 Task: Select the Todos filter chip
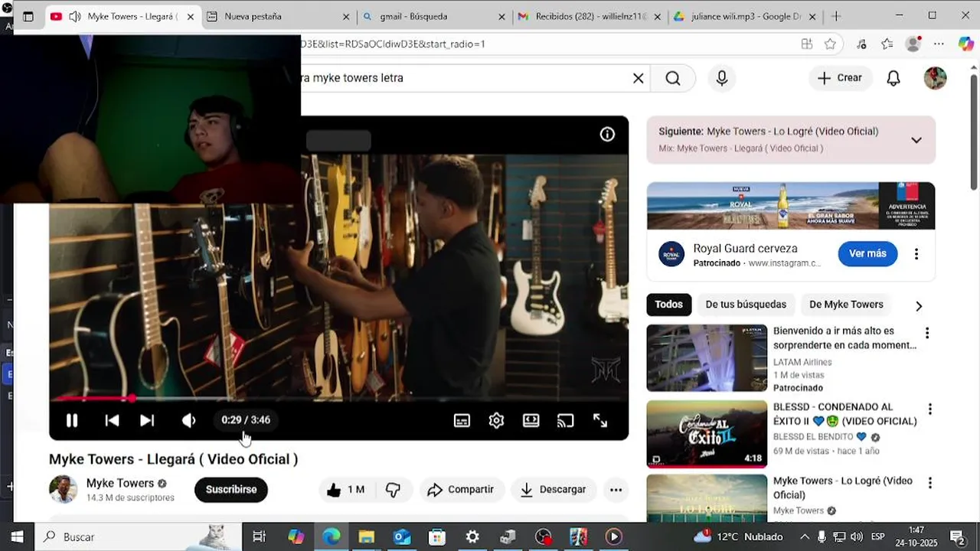(668, 305)
